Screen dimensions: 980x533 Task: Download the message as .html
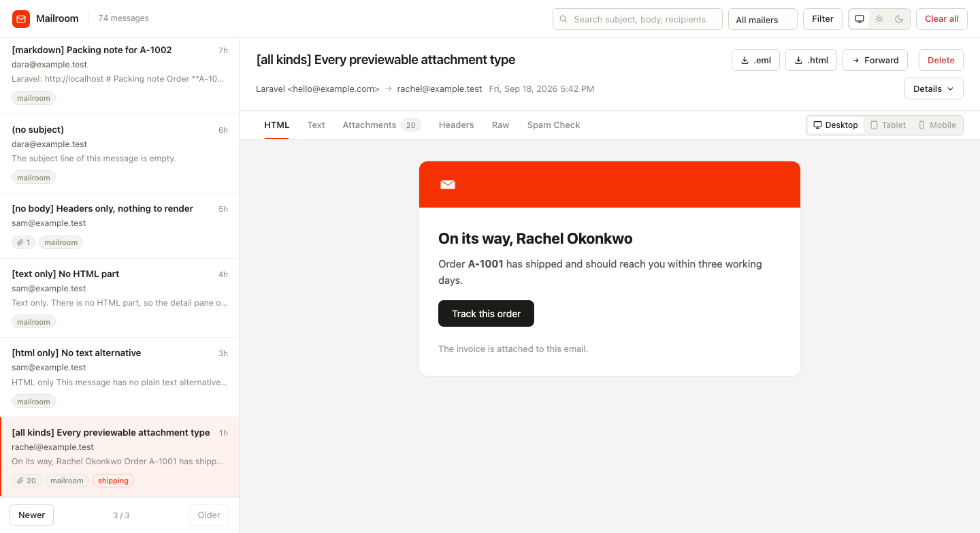811,60
